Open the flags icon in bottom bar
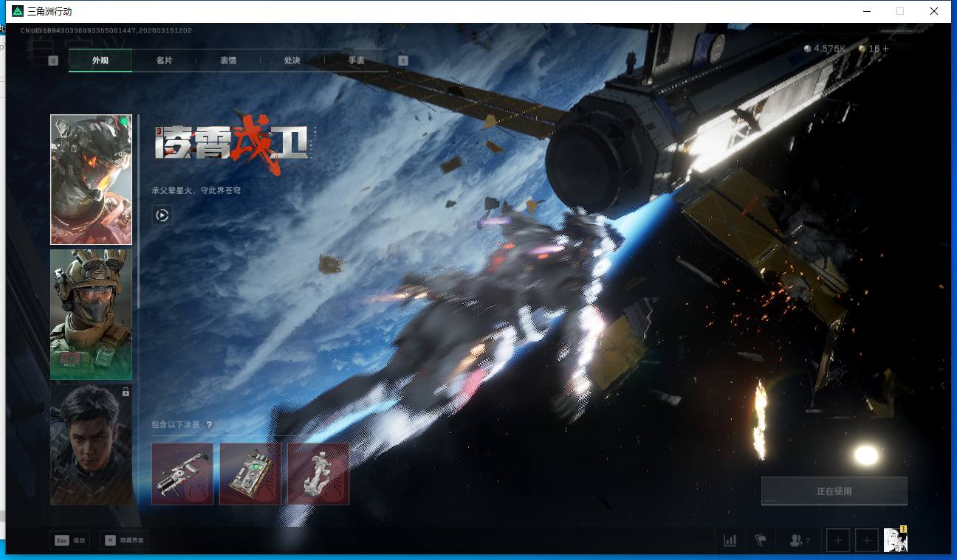The height and width of the screenshot is (560, 957). point(761,541)
